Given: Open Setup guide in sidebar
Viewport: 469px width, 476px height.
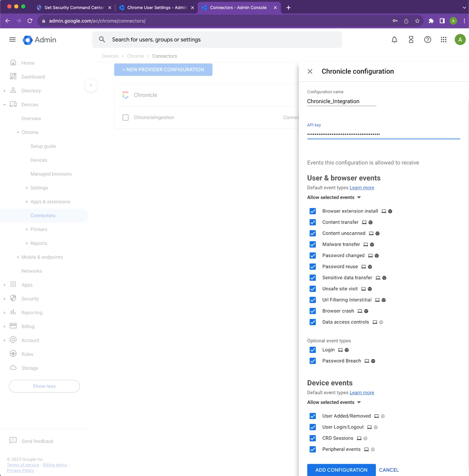Looking at the screenshot, I should click(x=43, y=146).
